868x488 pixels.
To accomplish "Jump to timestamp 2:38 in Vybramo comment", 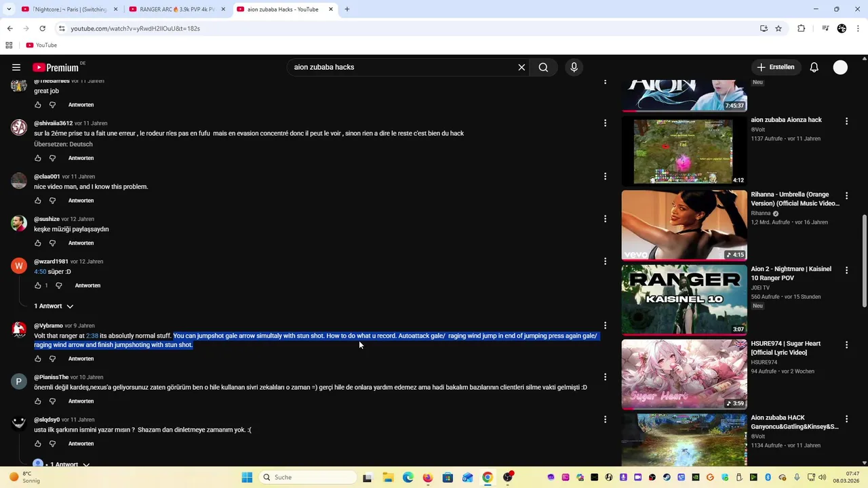I will click(92, 336).
